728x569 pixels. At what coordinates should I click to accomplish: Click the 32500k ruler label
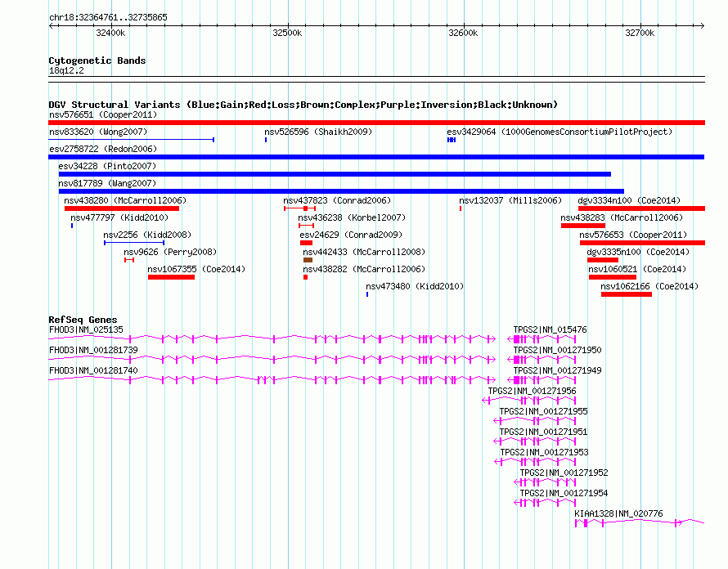pos(287,34)
